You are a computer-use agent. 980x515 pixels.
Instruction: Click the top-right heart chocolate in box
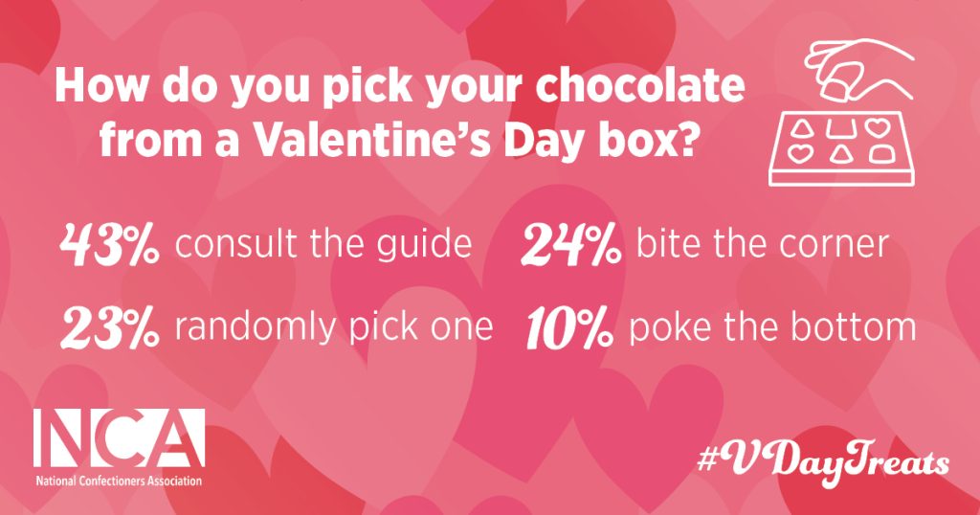coord(877,128)
